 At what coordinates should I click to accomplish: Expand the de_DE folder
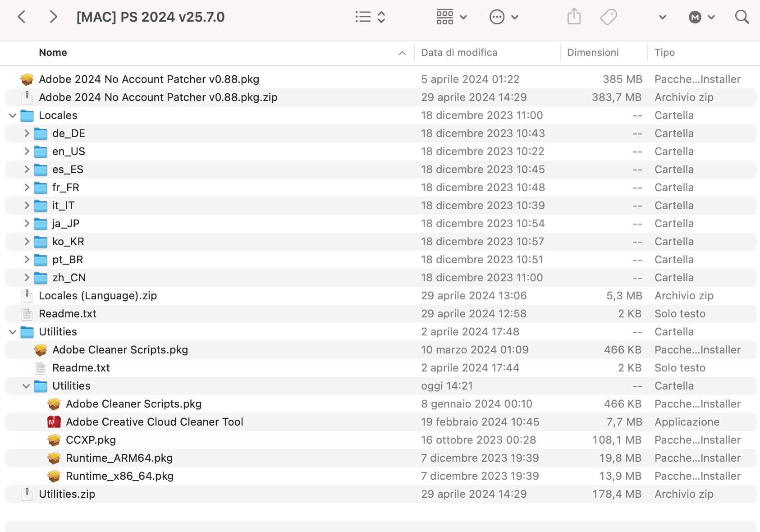pyautogui.click(x=27, y=133)
